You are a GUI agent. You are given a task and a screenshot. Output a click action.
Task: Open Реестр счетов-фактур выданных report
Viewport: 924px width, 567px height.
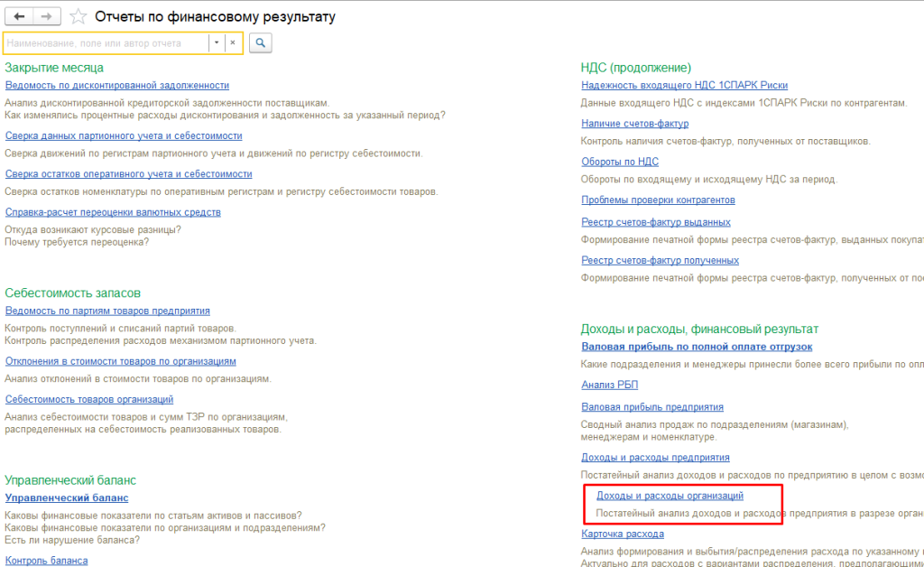(656, 222)
